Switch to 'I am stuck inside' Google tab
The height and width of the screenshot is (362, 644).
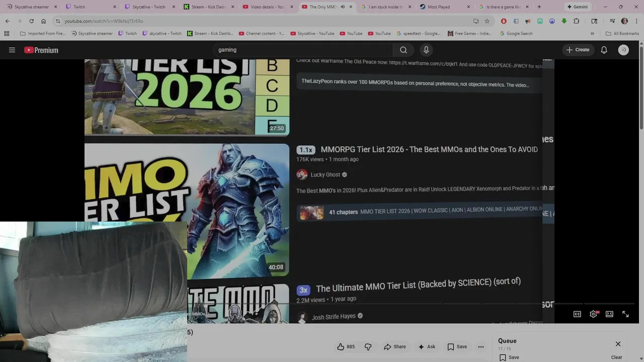click(x=385, y=7)
